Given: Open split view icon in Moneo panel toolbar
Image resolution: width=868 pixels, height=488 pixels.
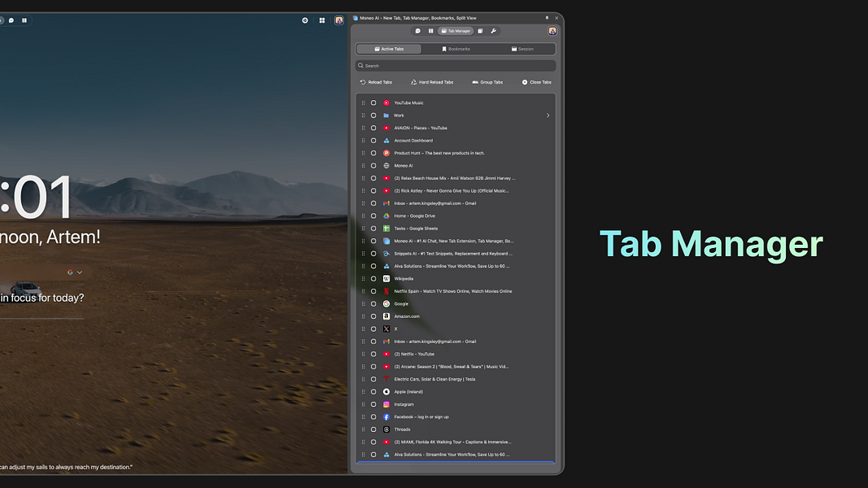Looking at the screenshot, I should coord(430,31).
